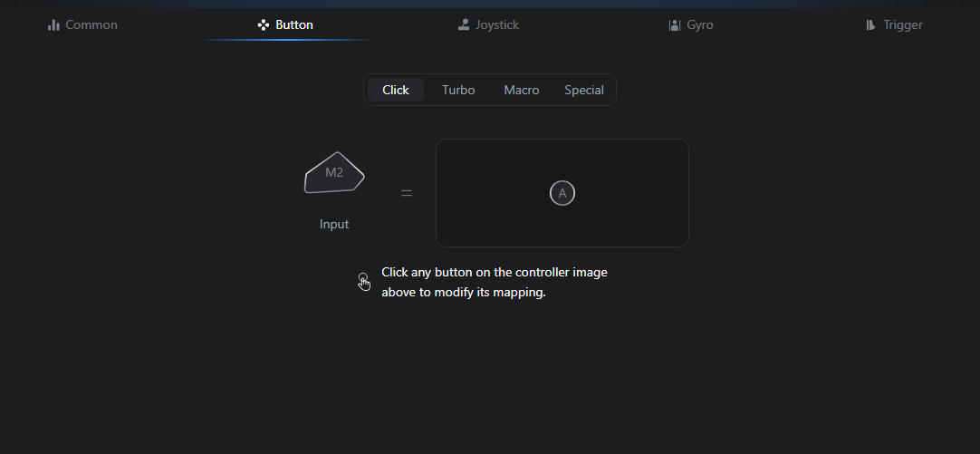Click the joystick icon in the top tabs
Viewport: 980px width, 454px height.
pyautogui.click(x=463, y=25)
